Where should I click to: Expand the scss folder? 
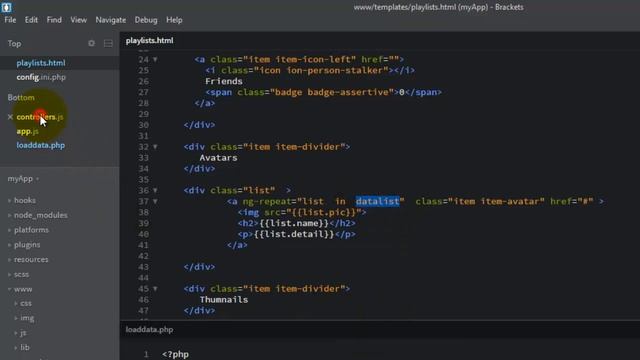coord(21,274)
